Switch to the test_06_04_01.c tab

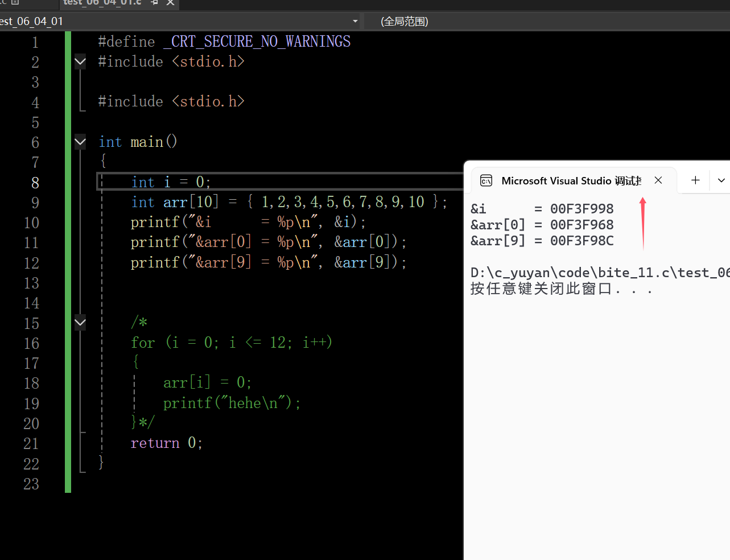point(102,3)
